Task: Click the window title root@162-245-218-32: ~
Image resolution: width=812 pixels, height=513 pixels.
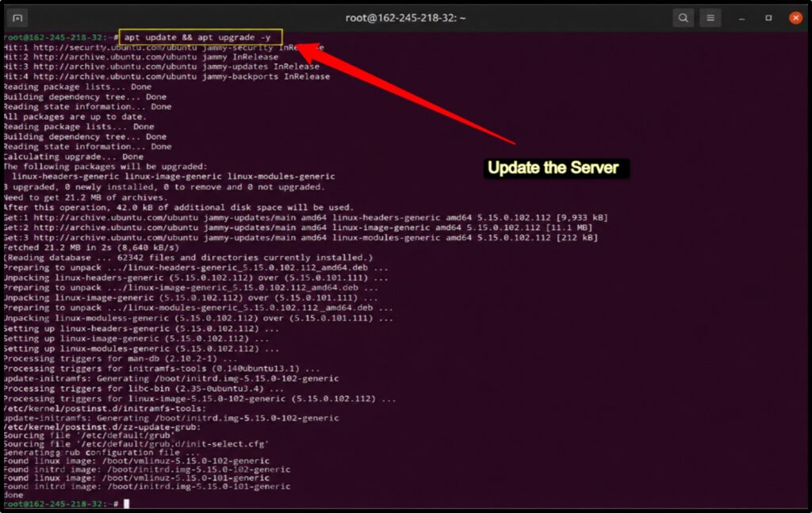Action: pyautogui.click(x=405, y=18)
